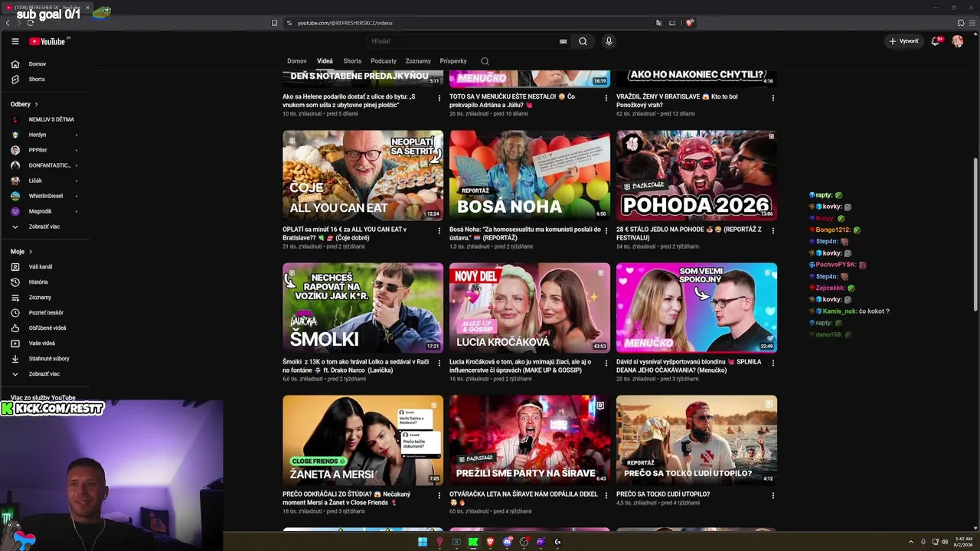Open YouTube notifications bell
980x551 pixels.
[x=936, y=41]
